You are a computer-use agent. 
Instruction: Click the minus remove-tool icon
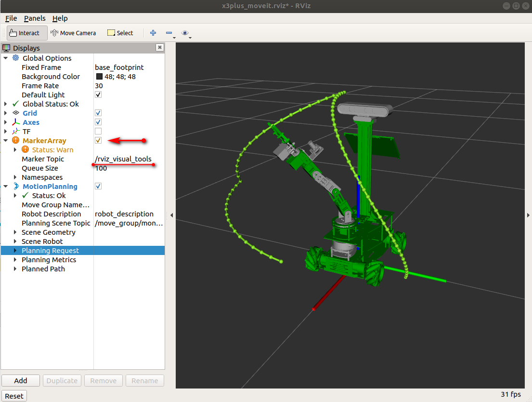169,33
